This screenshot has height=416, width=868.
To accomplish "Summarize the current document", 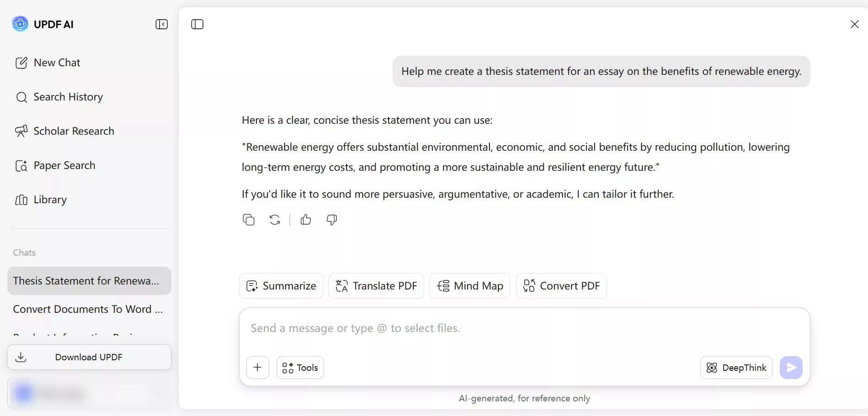I will click(281, 286).
